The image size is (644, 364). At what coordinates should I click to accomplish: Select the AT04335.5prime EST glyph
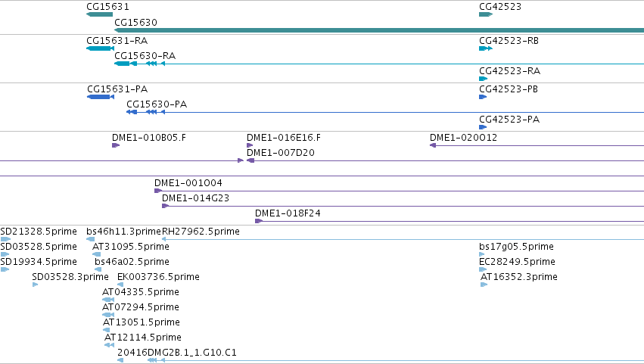[108, 300]
